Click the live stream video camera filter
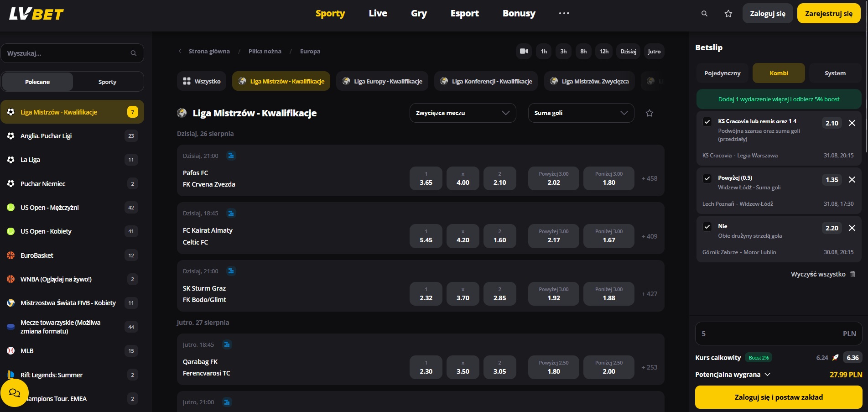 524,52
